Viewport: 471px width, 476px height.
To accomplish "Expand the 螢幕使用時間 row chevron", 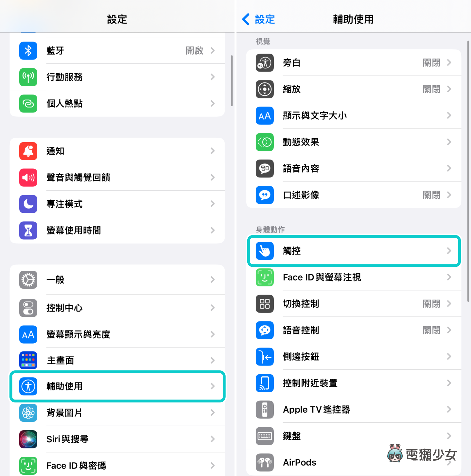I will pos(213,230).
